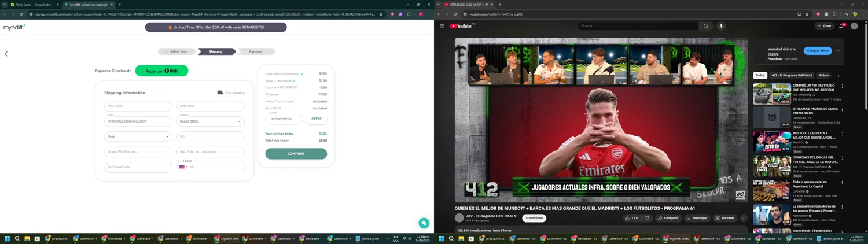Viewport: 868px width, 244px height.
Task: Click the Zip/Postal Code field
Action: [x=138, y=167]
